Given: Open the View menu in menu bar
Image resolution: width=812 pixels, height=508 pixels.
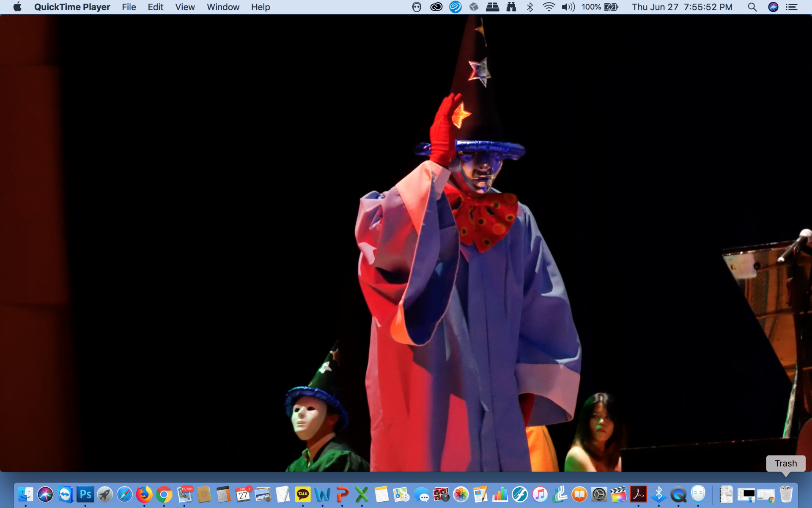Looking at the screenshot, I should (185, 7).
